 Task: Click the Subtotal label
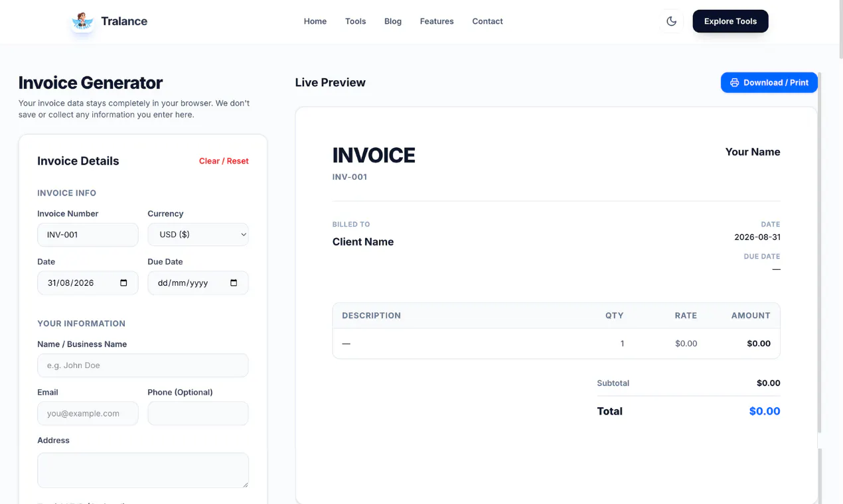pyautogui.click(x=613, y=383)
